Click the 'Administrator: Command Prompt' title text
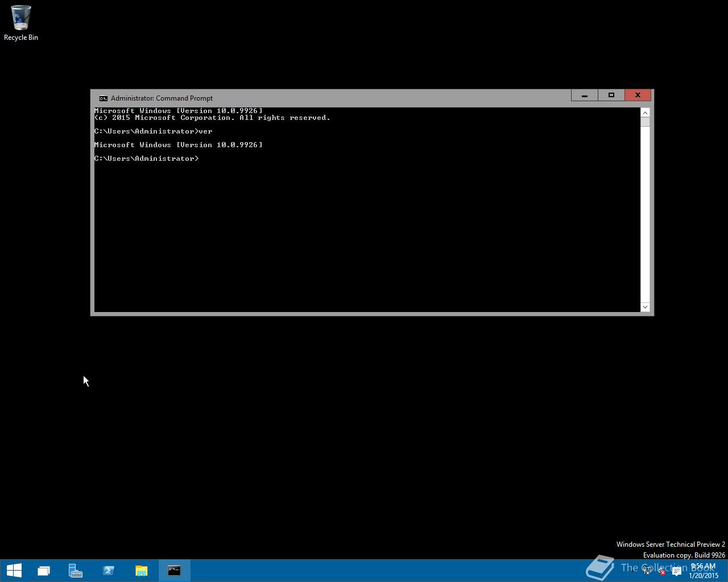 [162, 98]
